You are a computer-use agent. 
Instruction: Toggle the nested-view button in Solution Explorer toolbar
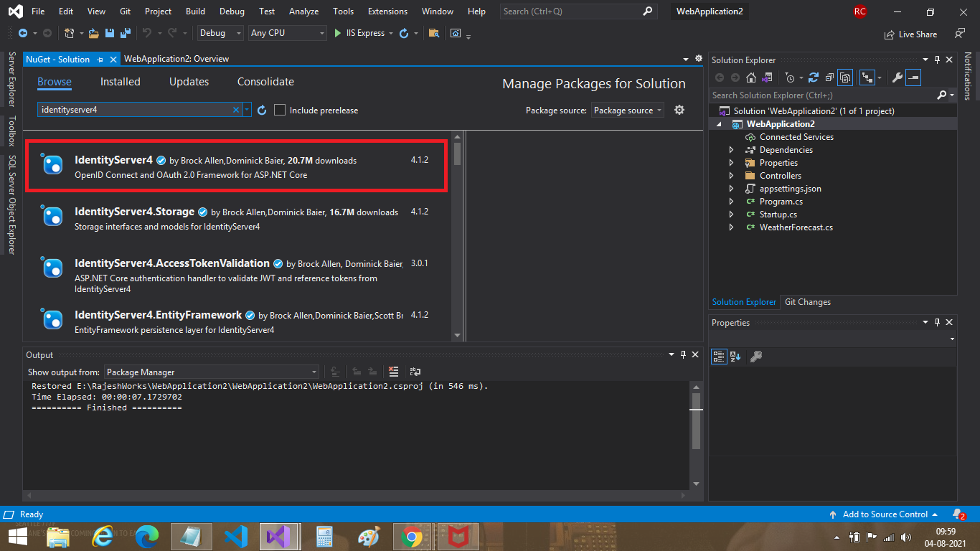click(x=867, y=77)
